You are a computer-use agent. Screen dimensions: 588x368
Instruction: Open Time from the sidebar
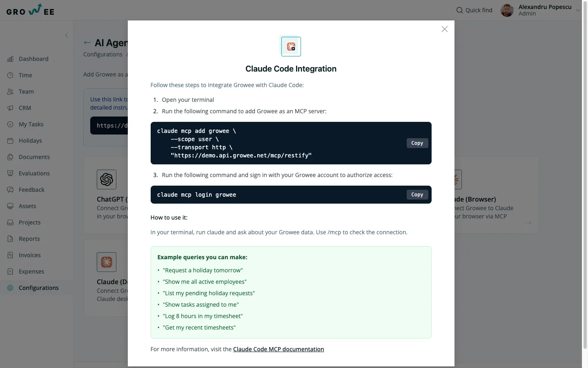pos(25,75)
